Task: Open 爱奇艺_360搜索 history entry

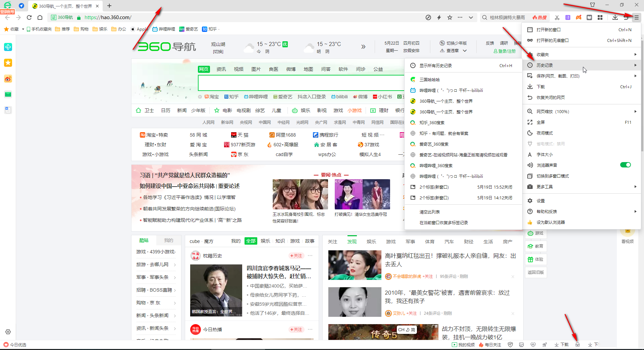Action: [463, 144]
